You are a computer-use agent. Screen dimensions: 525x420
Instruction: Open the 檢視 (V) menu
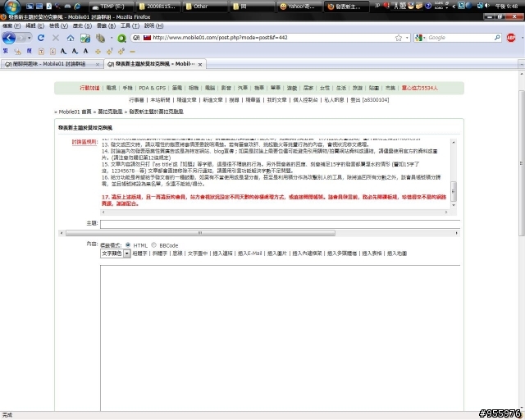(x=58, y=25)
